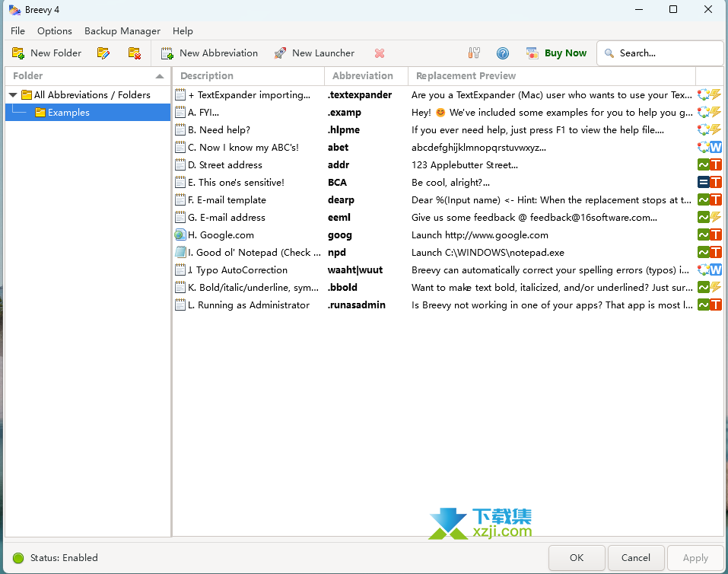Open the File menu

(x=17, y=31)
